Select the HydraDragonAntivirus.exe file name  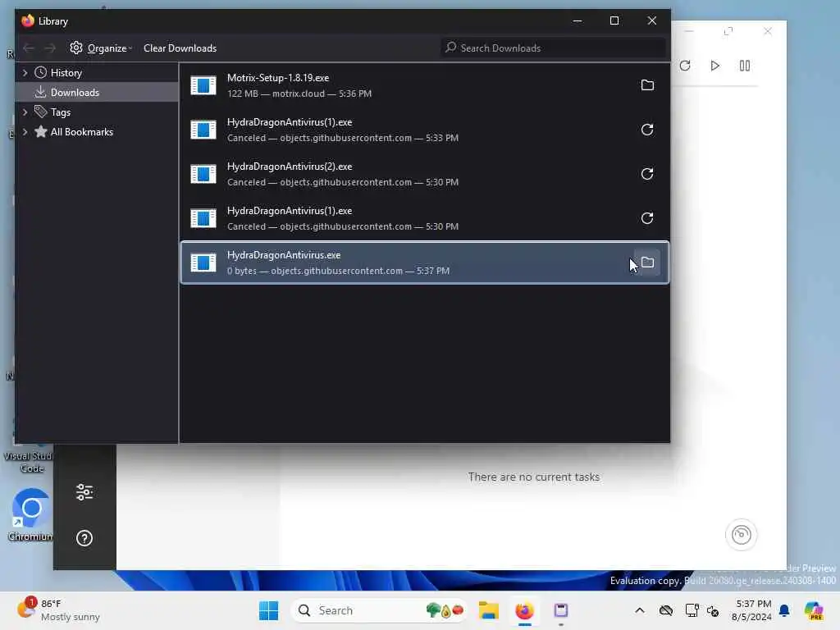[x=283, y=255]
